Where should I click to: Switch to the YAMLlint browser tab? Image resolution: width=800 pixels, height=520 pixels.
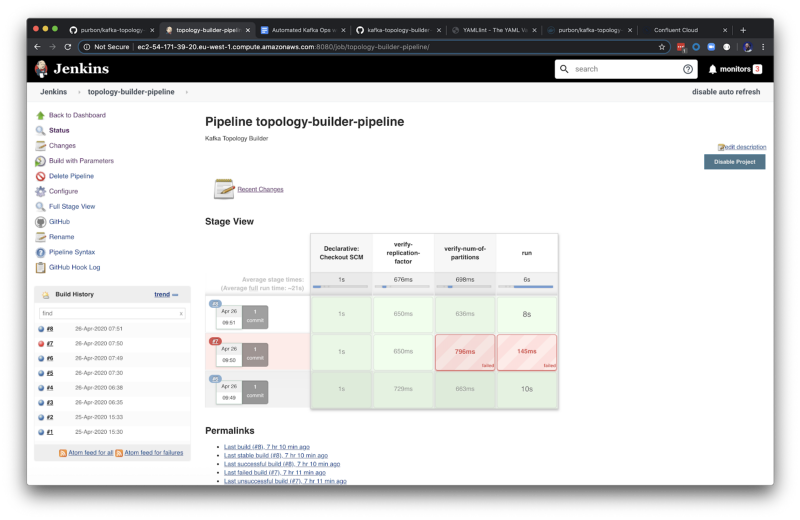(x=494, y=30)
